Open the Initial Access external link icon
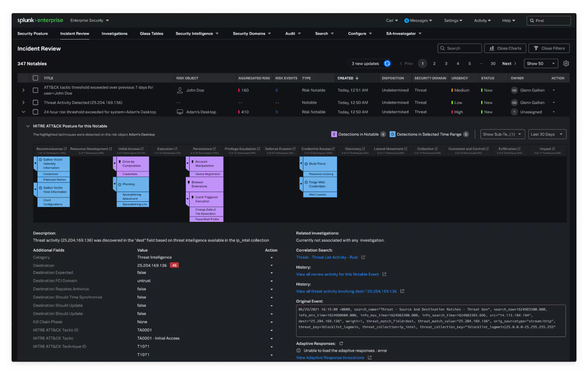This screenshot has height=378, width=588. 142,149
